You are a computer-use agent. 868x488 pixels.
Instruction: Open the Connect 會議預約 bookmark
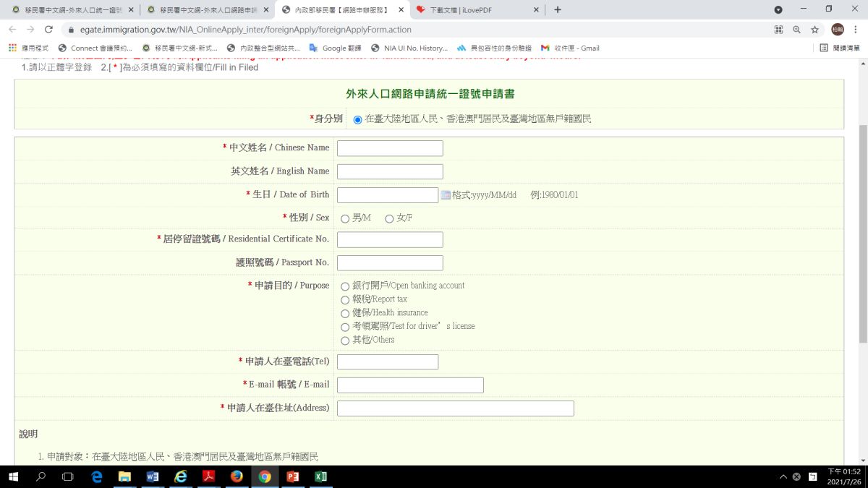[95, 48]
